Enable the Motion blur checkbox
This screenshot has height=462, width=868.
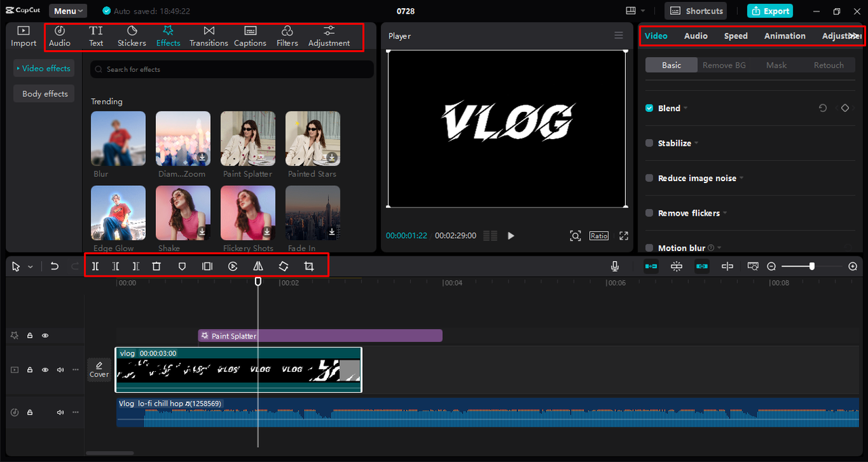(650, 248)
